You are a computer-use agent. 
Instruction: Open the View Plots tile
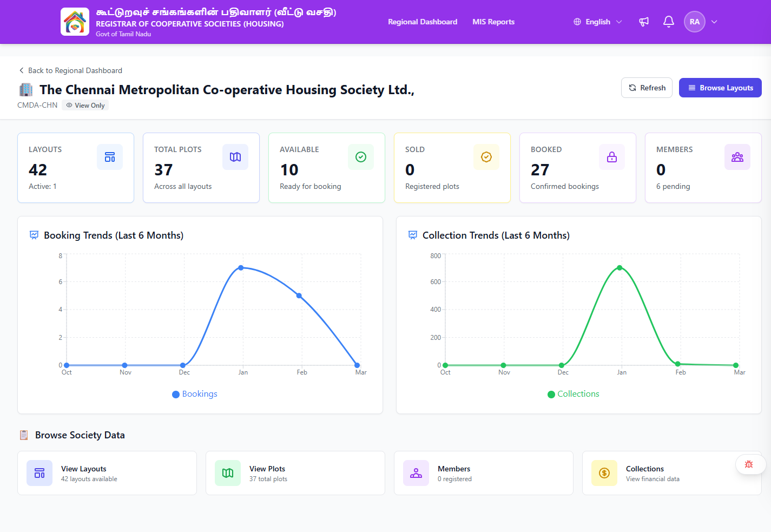(x=295, y=473)
